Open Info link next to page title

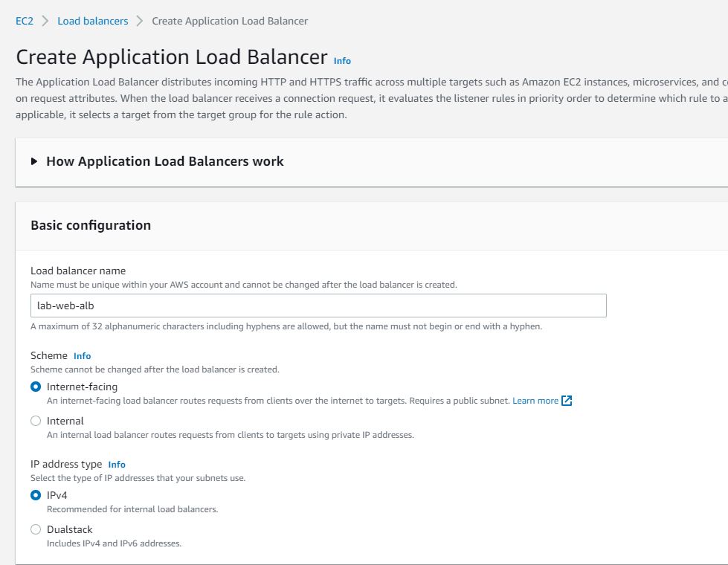coord(342,61)
